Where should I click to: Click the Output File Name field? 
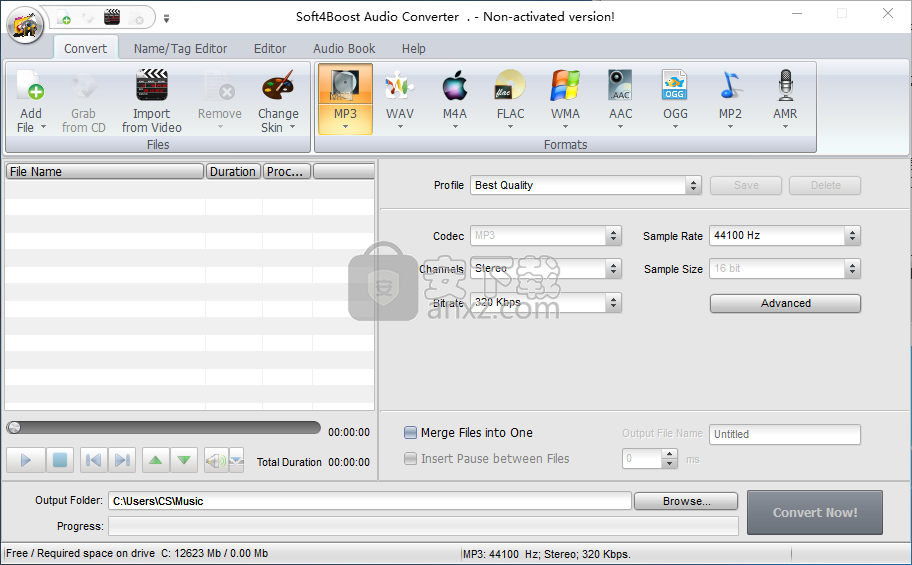point(785,434)
